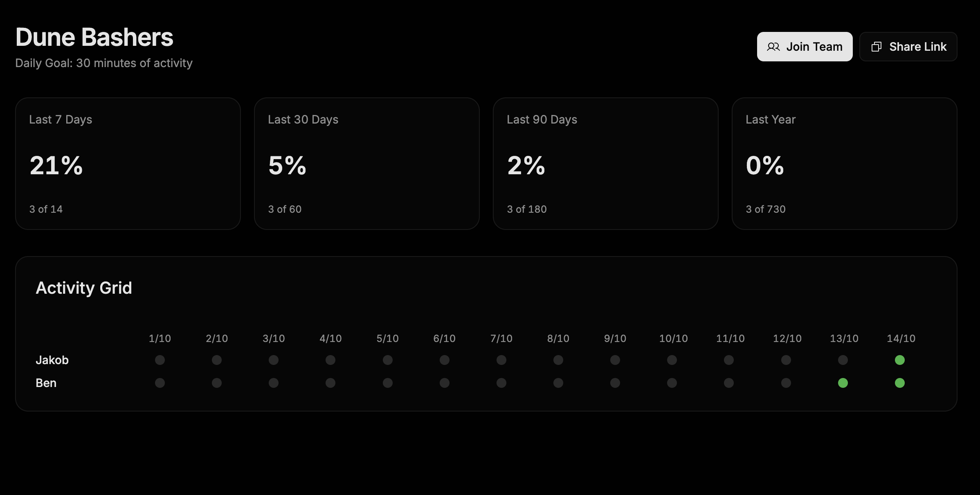
Task: Open the Last 30 Days stats card
Action: (366, 164)
